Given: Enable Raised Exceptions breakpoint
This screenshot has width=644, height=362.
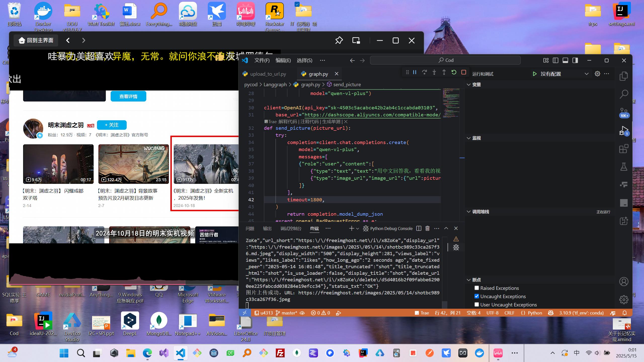Looking at the screenshot, I should (x=476, y=288).
